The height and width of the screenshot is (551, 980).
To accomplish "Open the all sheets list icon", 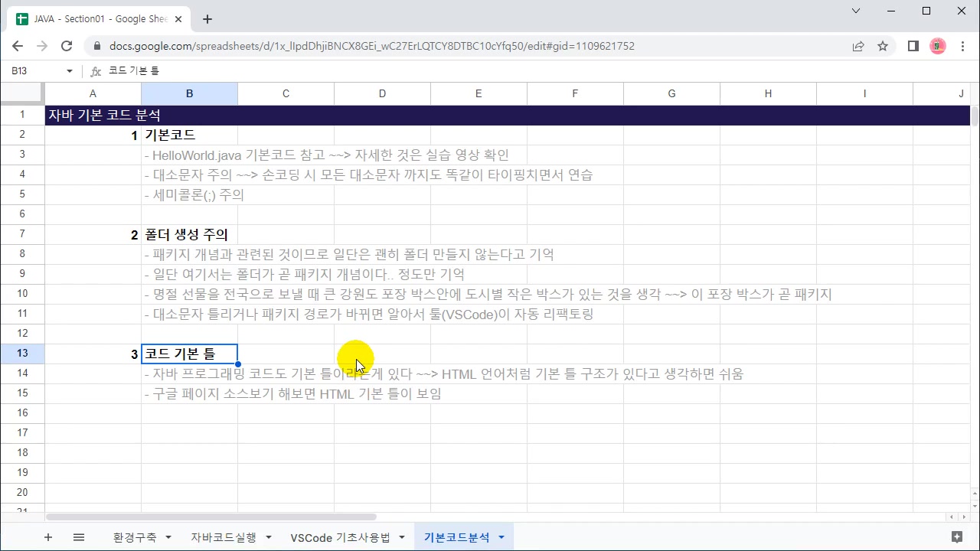I will pos(79,537).
